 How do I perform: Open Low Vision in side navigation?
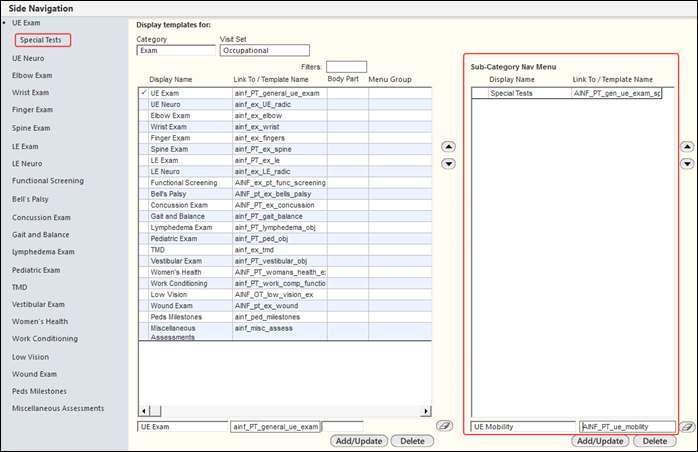[30, 357]
